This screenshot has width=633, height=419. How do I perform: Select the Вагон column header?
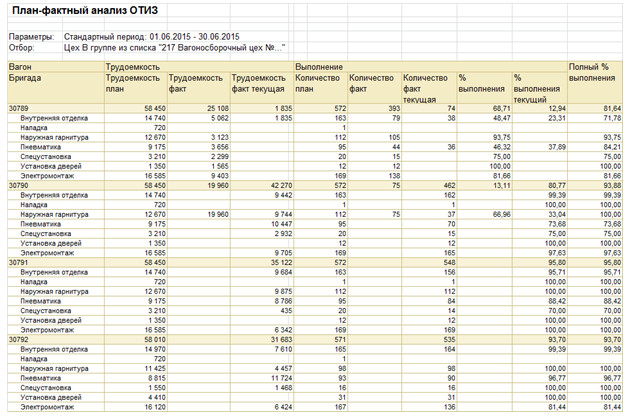click(x=20, y=66)
